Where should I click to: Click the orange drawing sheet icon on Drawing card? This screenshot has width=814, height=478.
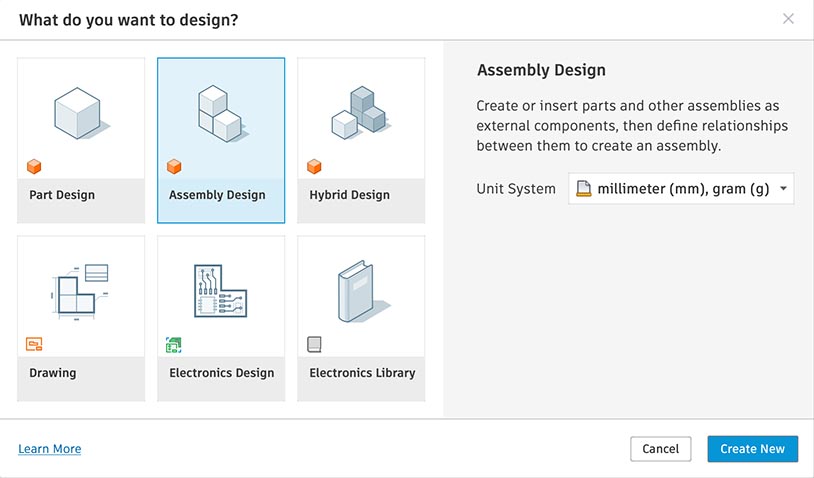[x=34, y=344]
